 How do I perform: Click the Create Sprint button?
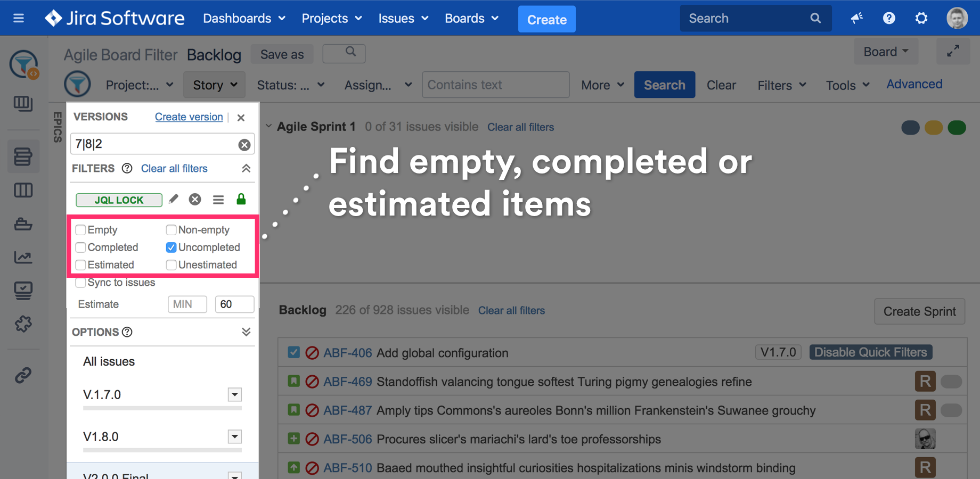pos(919,311)
